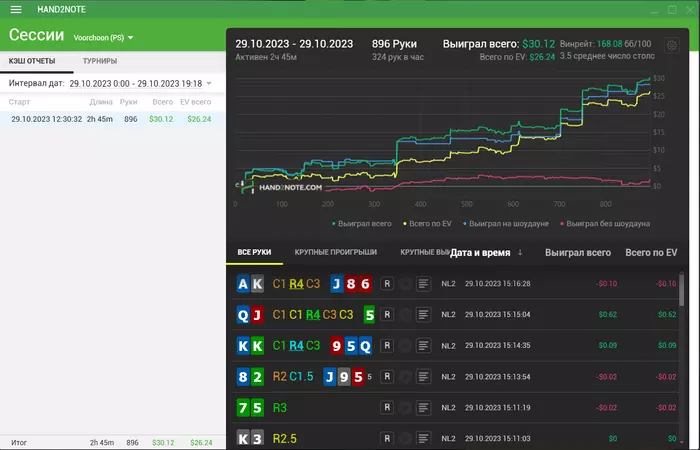The width and height of the screenshot is (700, 450).
Task: Click the 'Всего по EV: $26.24' summary
Action: point(517,57)
